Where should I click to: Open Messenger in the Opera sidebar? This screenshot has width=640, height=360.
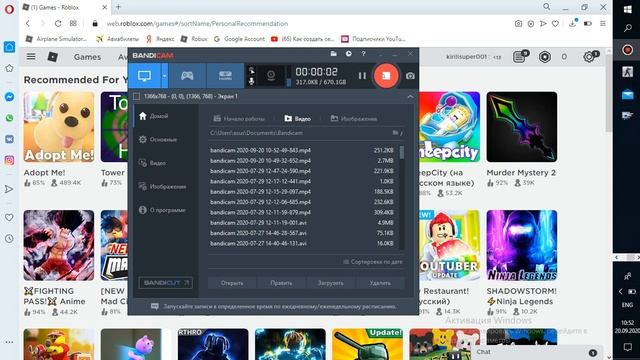pyautogui.click(x=9, y=97)
